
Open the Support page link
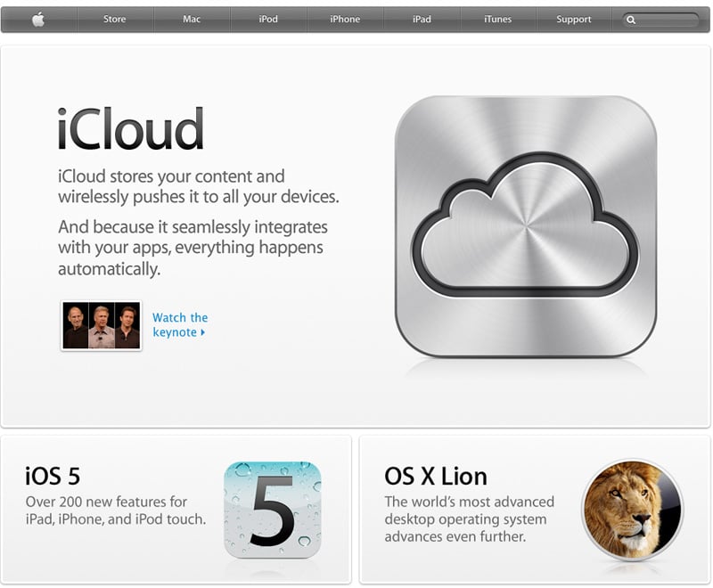click(x=574, y=19)
